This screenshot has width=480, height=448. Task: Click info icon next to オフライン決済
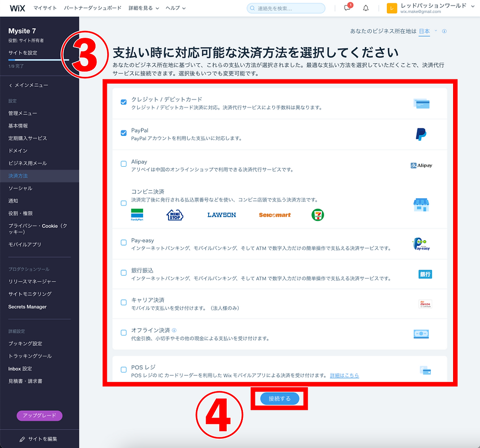(x=174, y=330)
